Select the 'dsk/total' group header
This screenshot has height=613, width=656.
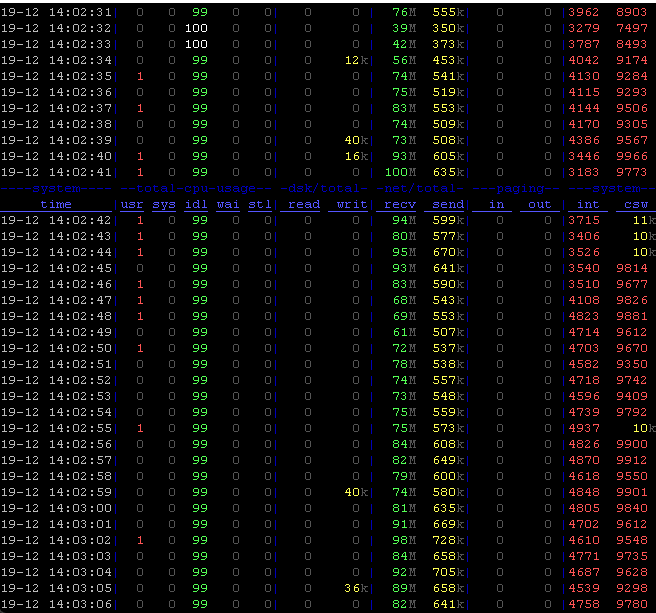[x=324, y=188]
